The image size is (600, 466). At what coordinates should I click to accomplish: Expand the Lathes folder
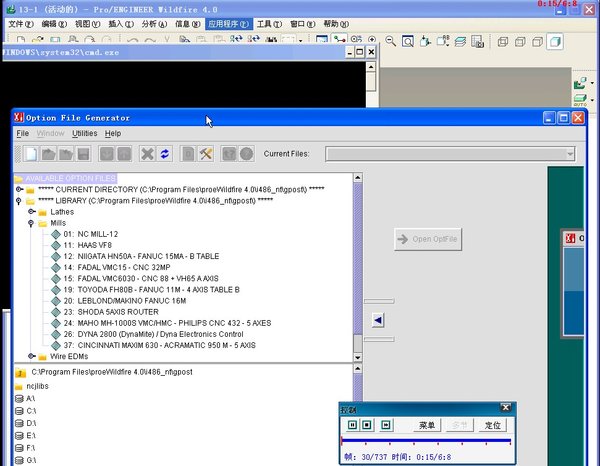[x=32, y=212]
